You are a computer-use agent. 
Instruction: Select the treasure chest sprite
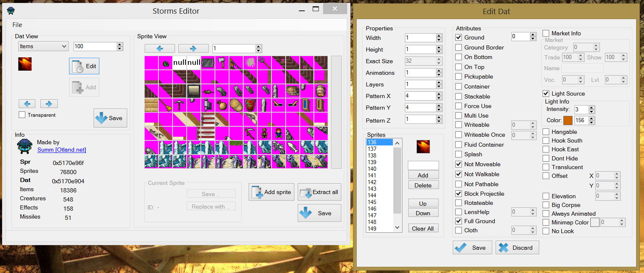pyautogui.click(x=293, y=91)
